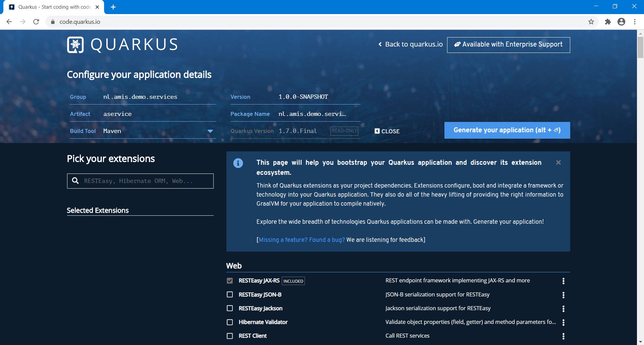Screen dimensions: 644x345
Task: Open more options for RESTEasy JSON-B
Action: coord(563,295)
